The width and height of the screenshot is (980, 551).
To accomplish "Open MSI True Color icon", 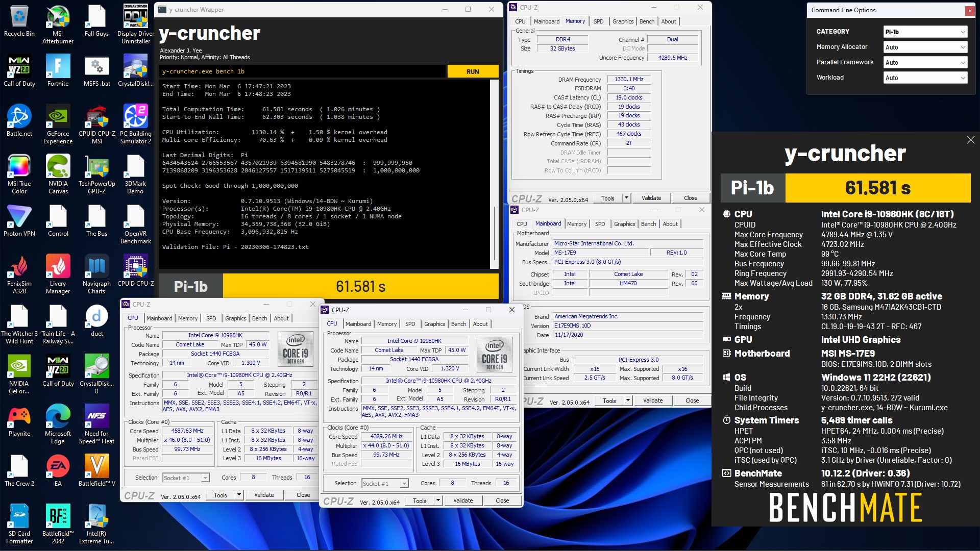I will tap(19, 174).
